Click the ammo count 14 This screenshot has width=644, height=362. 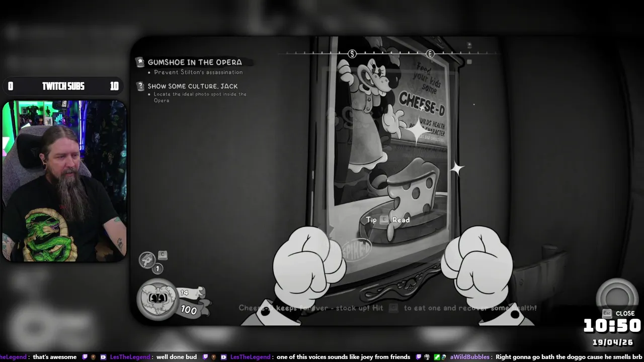[x=184, y=293]
